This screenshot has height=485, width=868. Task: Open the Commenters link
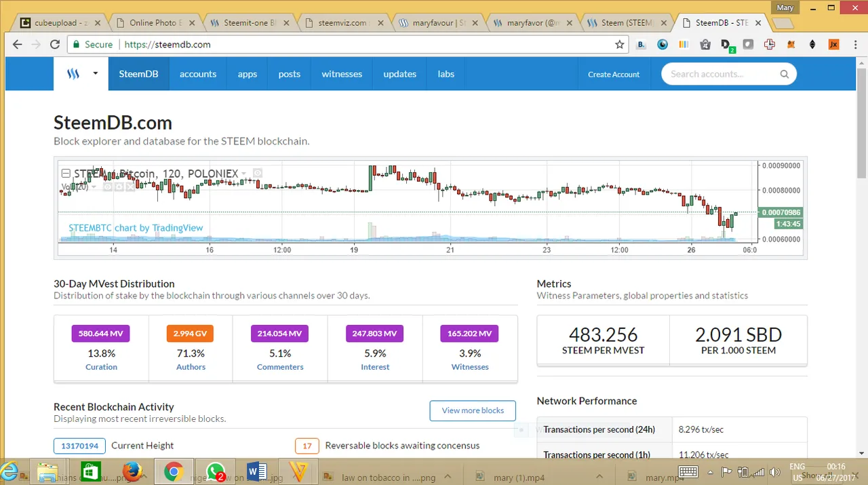point(280,367)
